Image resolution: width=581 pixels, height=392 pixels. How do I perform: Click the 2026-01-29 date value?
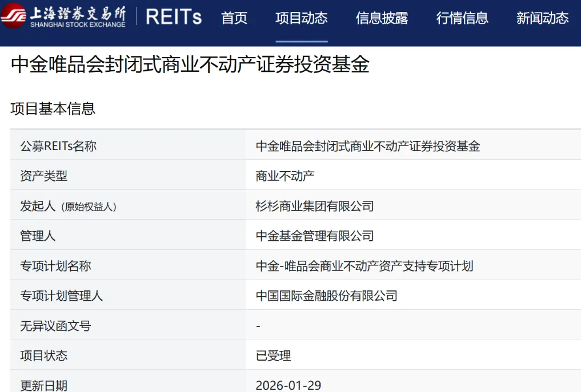289,385
